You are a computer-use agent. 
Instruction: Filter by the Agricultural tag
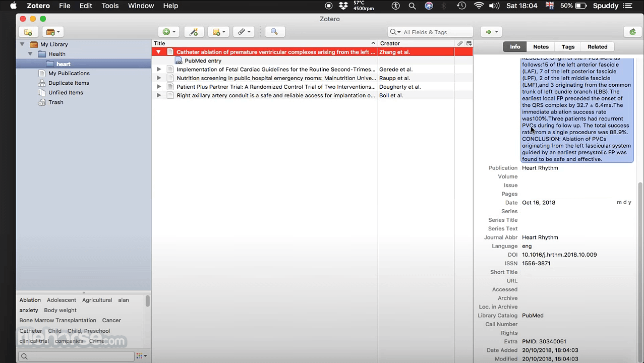pos(97,300)
